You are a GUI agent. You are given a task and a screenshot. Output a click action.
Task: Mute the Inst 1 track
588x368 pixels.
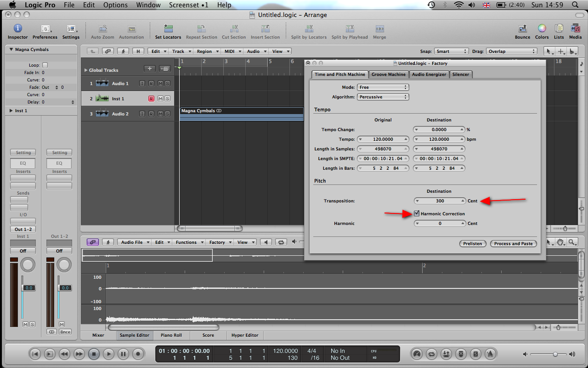click(160, 98)
